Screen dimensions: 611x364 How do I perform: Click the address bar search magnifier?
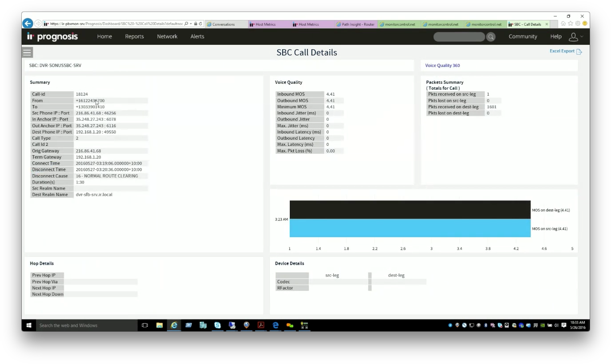[x=186, y=24]
